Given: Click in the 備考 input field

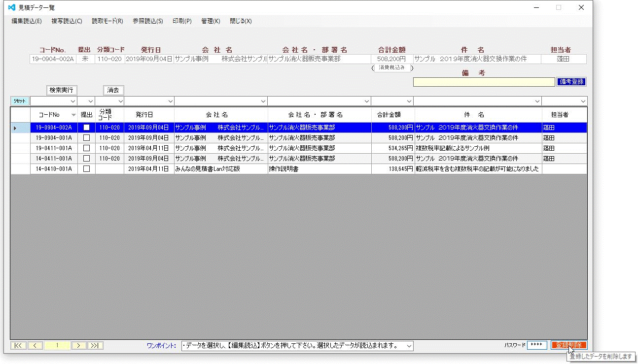Looking at the screenshot, I should 484,82.
